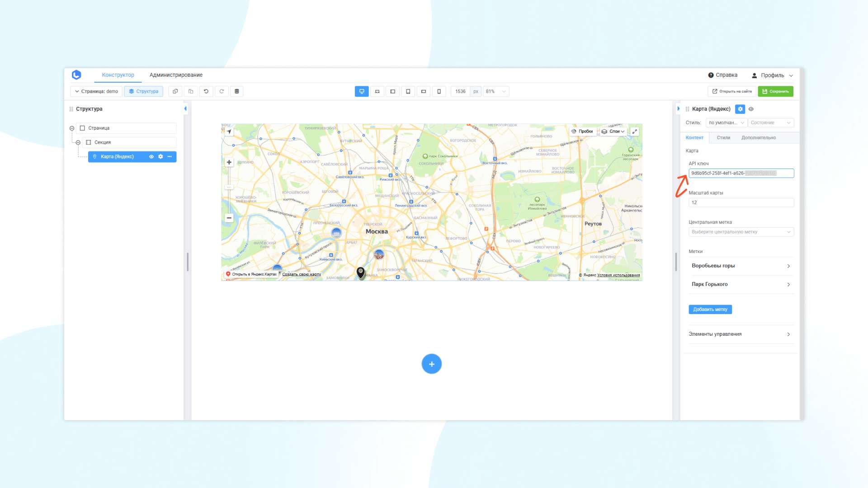Click the green Сохранить button

pos(775,91)
